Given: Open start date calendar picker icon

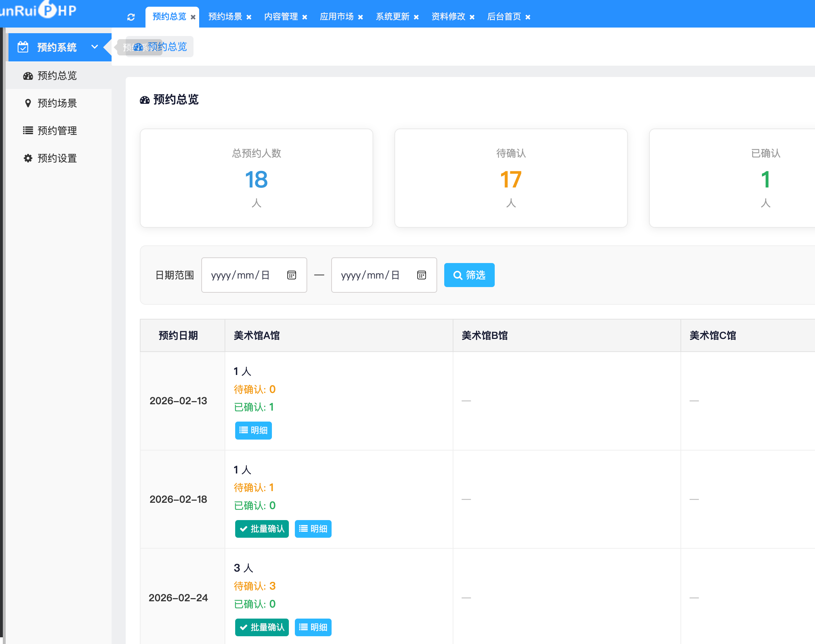Looking at the screenshot, I should (x=292, y=275).
